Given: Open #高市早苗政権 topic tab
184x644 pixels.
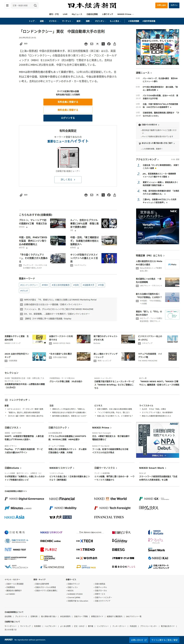Looking at the screenshot, I should (149, 21).
